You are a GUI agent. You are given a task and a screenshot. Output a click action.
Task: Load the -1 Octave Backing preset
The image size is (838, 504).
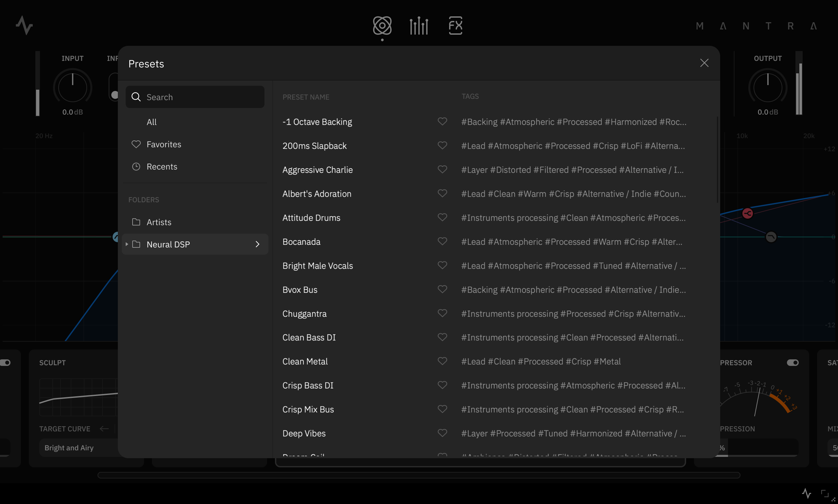tap(317, 122)
